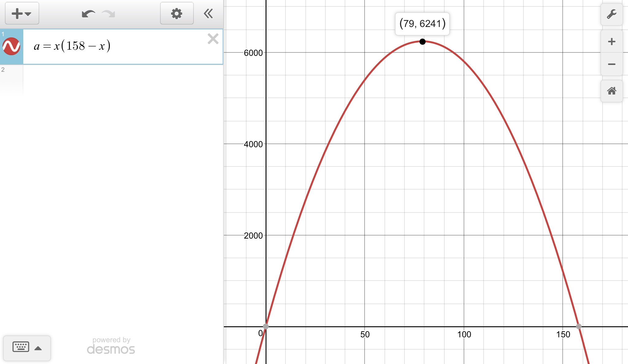628x364 pixels.
Task: Reset the graph to default view
Action: 611,91
